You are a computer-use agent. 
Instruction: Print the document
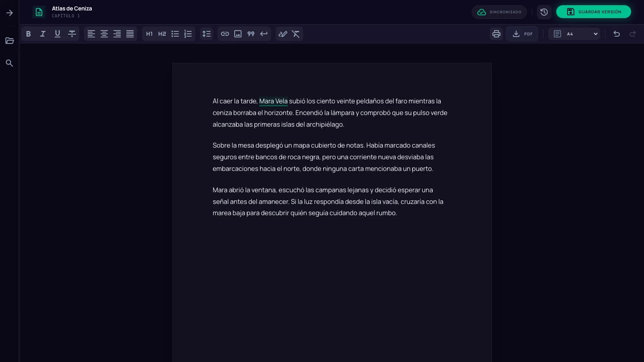click(496, 34)
